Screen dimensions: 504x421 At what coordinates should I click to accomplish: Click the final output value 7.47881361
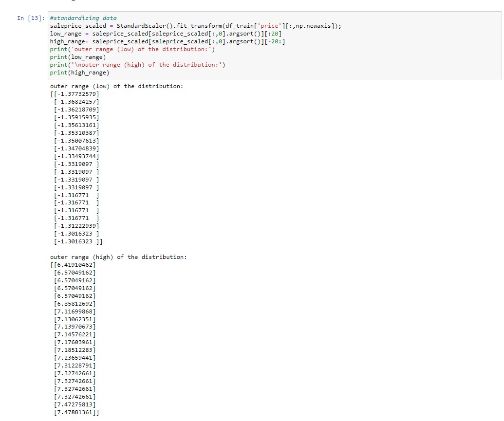(75, 412)
